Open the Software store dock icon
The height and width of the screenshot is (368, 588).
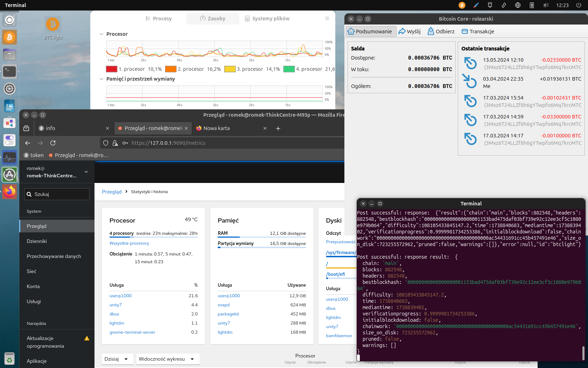9,123
